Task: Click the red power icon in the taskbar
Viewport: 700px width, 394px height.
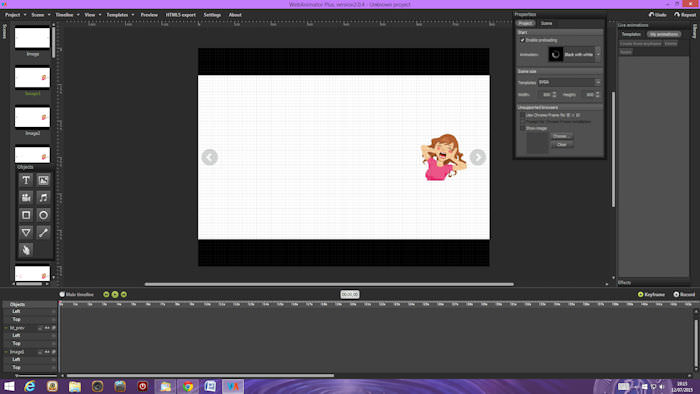Action: 142,386
